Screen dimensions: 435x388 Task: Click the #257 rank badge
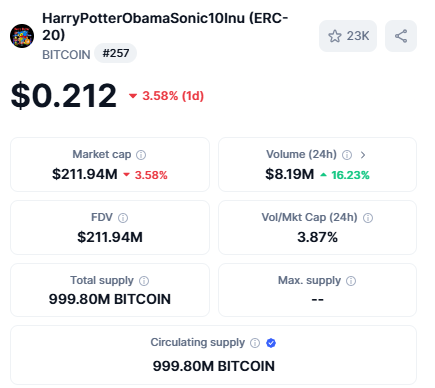click(x=115, y=53)
